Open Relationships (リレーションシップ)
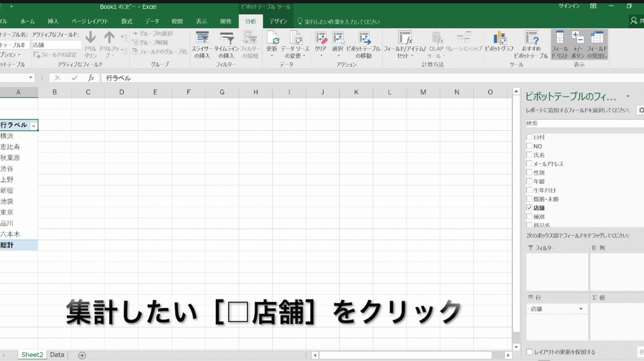 (x=464, y=42)
